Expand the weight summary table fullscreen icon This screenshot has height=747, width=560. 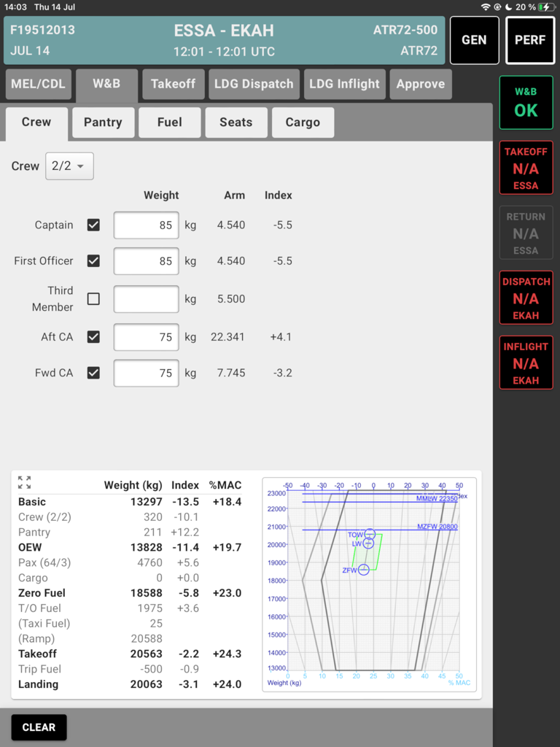click(x=24, y=482)
